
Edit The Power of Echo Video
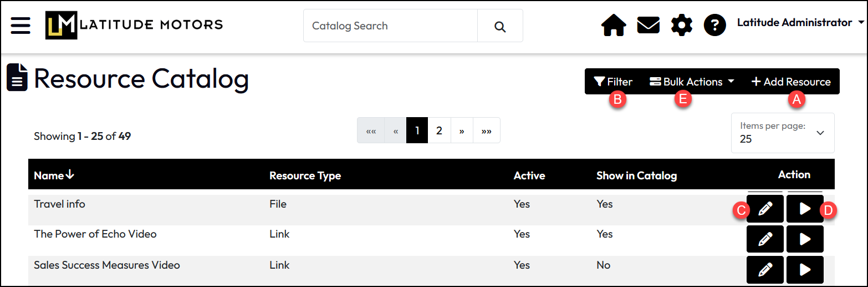(765, 239)
